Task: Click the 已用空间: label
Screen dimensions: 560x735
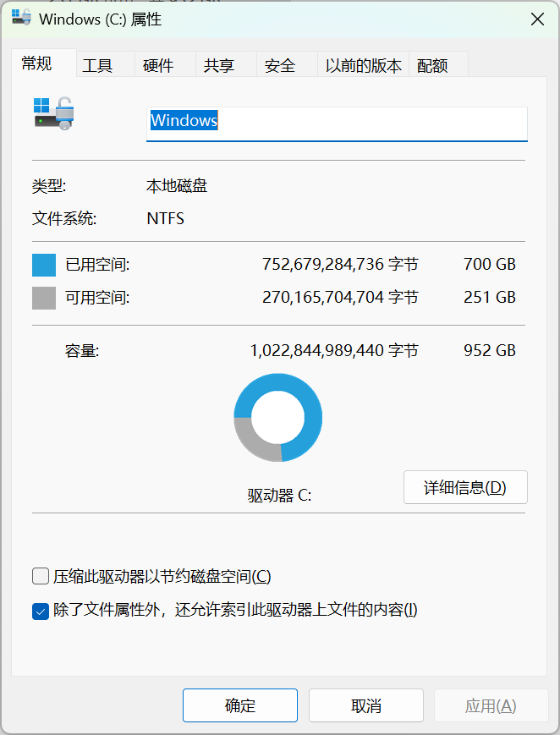Action: tap(97, 265)
